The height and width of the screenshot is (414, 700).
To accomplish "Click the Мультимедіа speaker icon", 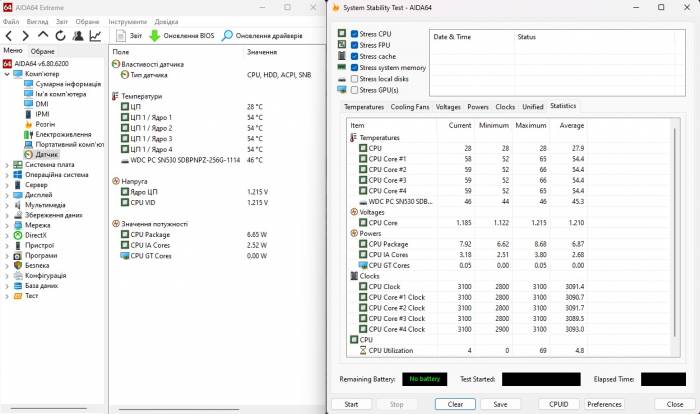I will [18, 205].
